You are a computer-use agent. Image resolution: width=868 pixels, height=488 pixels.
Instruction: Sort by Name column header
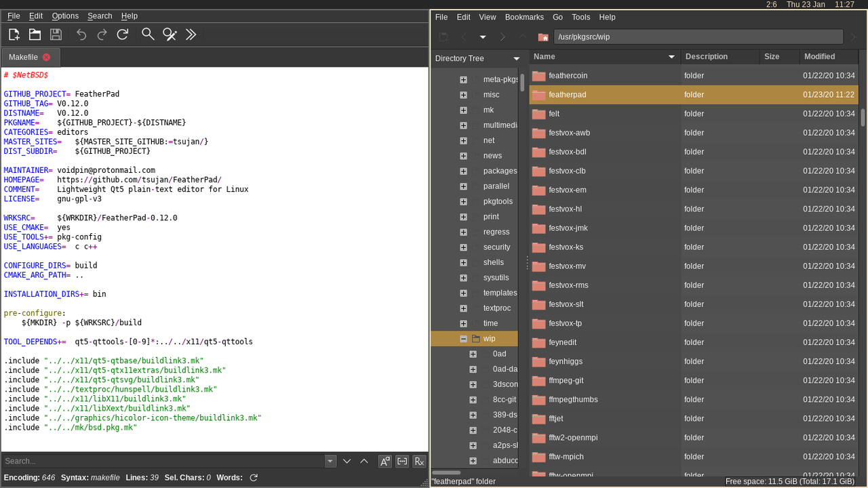[605, 57]
